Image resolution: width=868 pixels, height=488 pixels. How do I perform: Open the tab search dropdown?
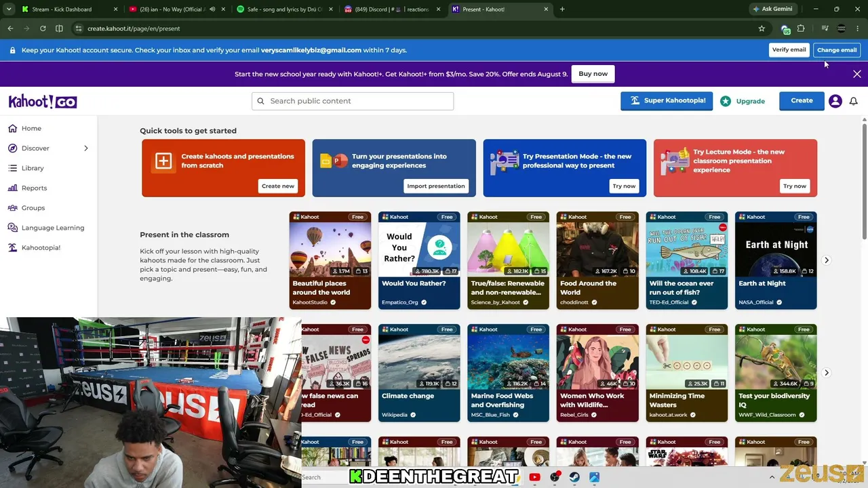[9, 9]
